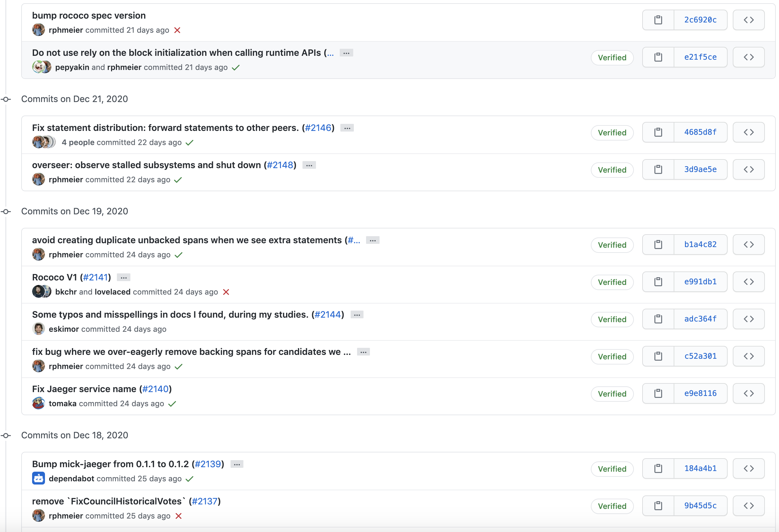This screenshot has width=779, height=532.
Task: Click Verified badge on commit 9b45d5c
Action: coord(612,506)
